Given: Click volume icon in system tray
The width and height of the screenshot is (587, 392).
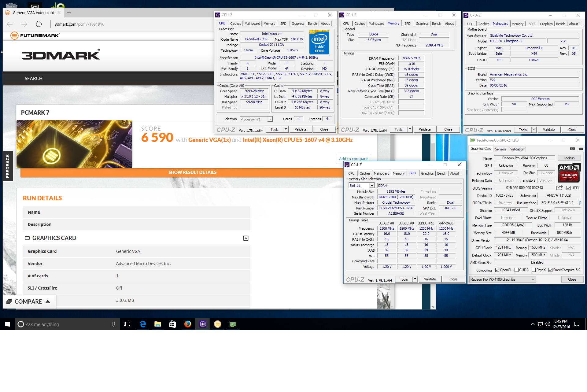Looking at the screenshot, I should coord(548,324).
